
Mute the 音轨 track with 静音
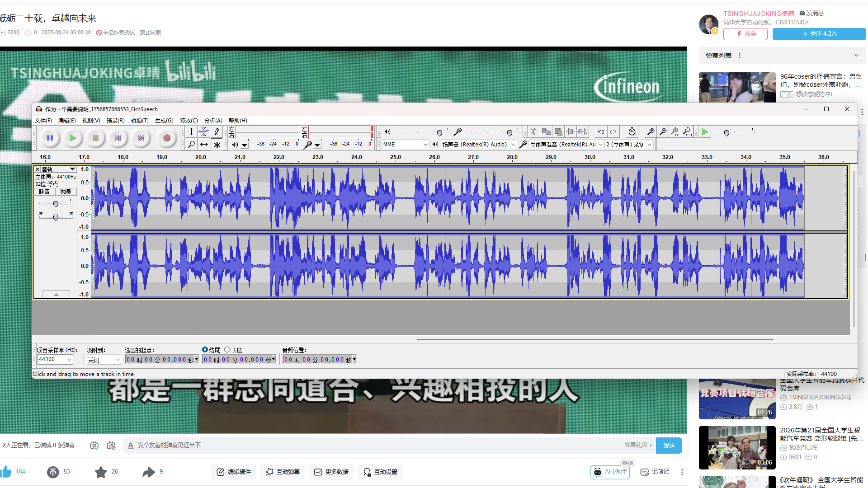(x=44, y=191)
